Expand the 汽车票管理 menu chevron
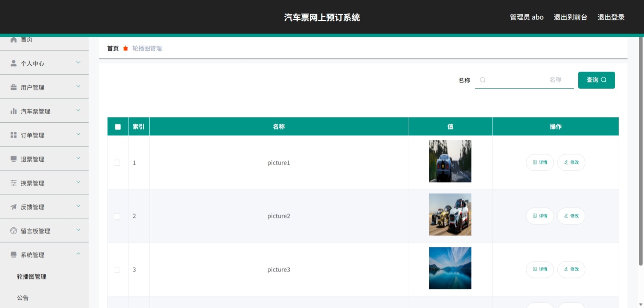 click(x=78, y=110)
